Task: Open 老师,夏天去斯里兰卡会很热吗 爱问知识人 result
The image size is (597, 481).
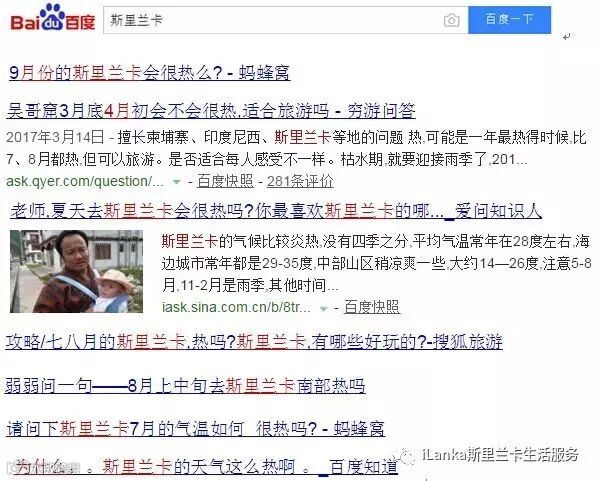Action: 276,211
